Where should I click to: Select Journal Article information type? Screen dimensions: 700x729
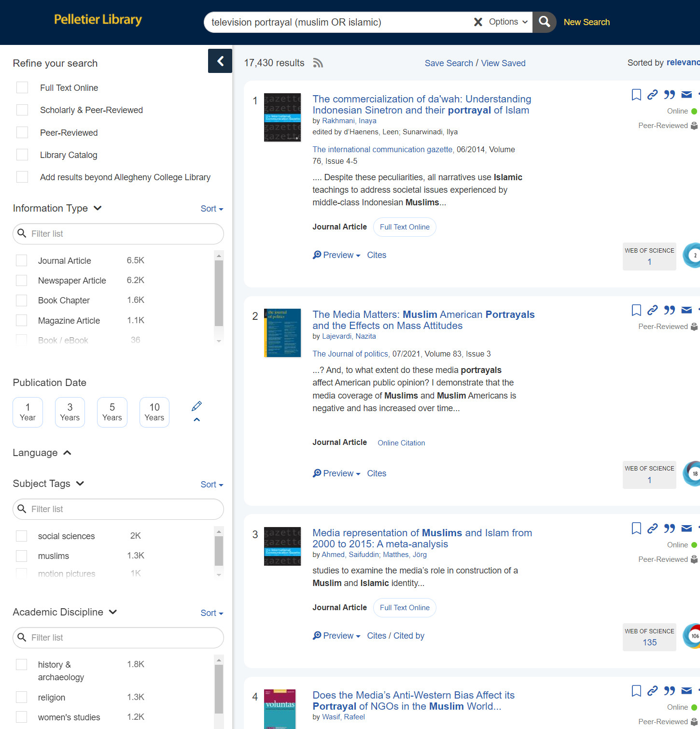[22, 260]
